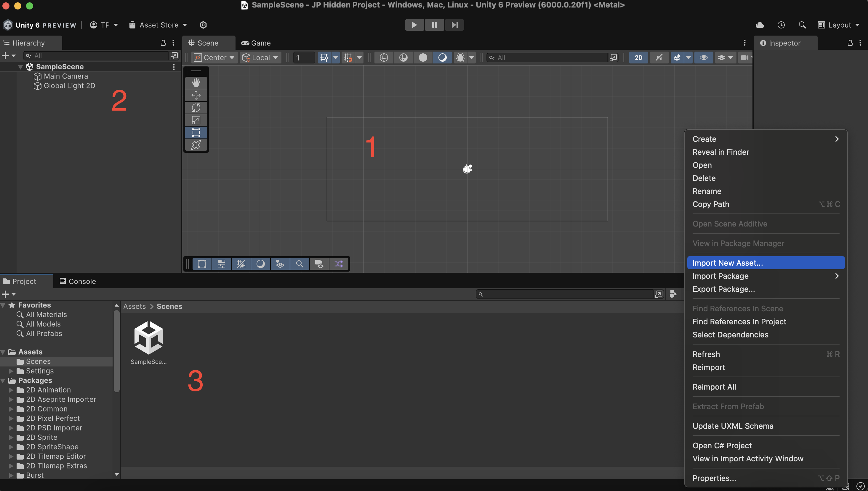Click the grid snap value field showing 1
The width and height of the screenshot is (868, 491).
[304, 58]
